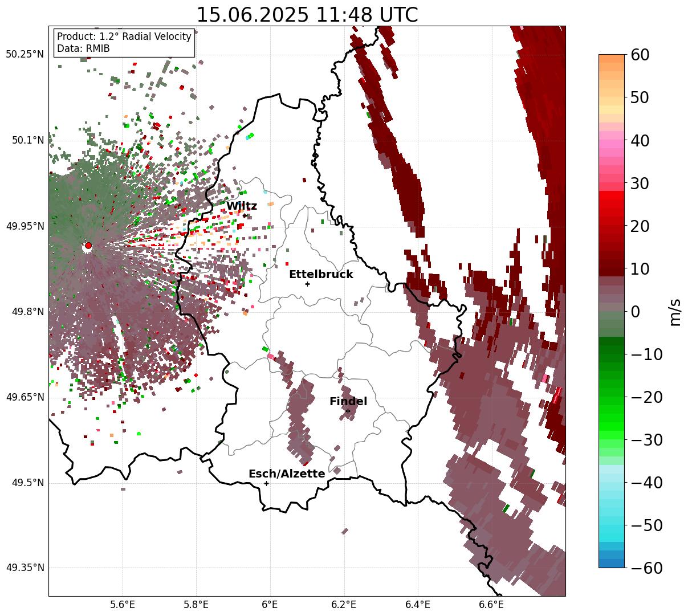Click the 49.35°N latitude tick label
Screen dimensions: 688x616
25,568
